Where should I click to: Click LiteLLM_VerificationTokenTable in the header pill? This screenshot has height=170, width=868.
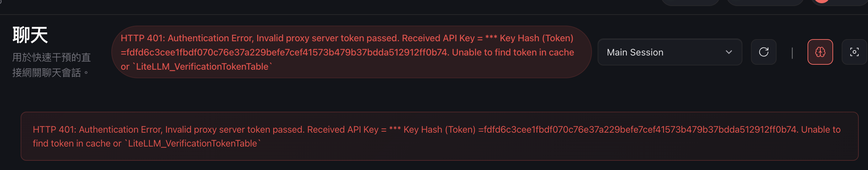coord(202,67)
